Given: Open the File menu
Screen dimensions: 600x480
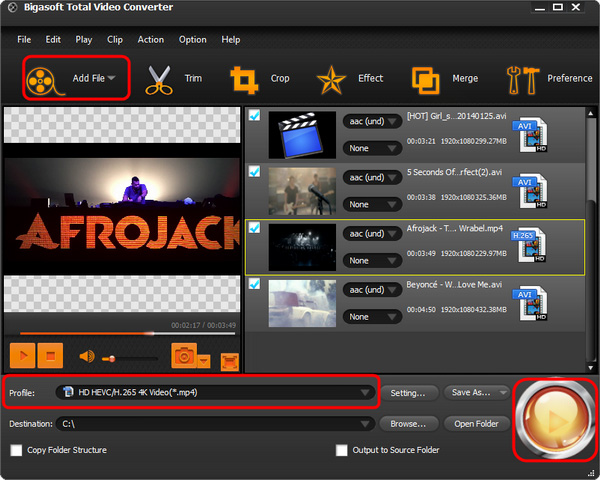Looking at the screenshot, I should click(24, 39).
